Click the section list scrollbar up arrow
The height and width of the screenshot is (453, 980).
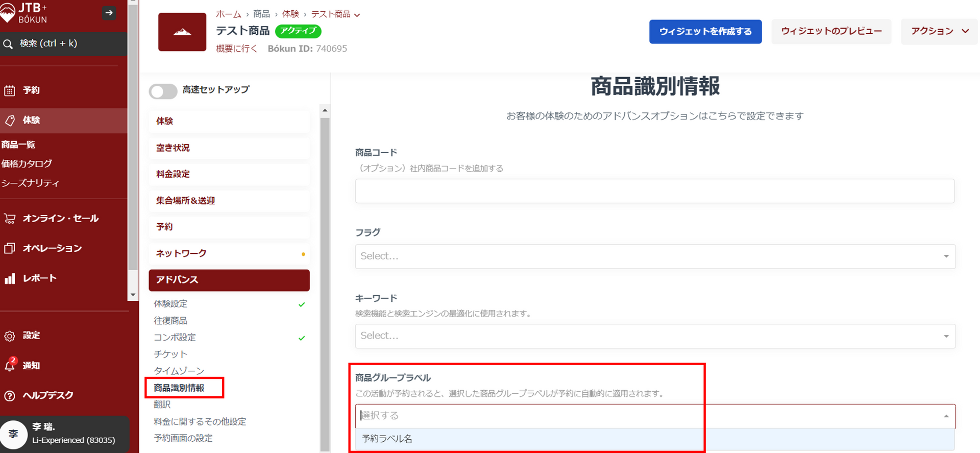pyautogui.click(x=325, y=110)
